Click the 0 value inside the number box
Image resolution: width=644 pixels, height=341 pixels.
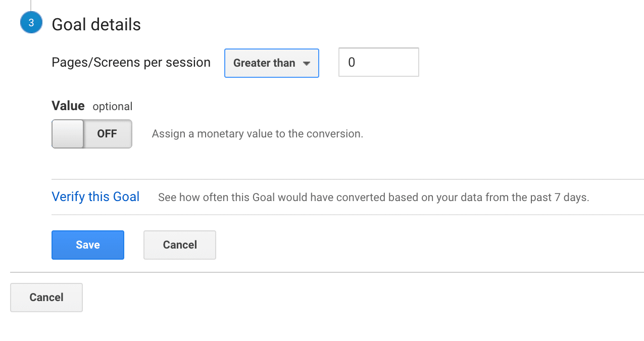point(352,63)
